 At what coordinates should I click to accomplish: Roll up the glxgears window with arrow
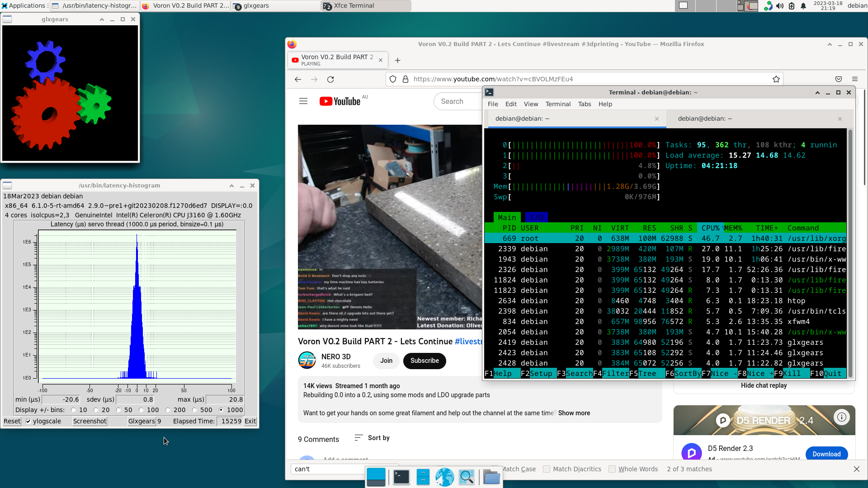[x=102, y=19]
